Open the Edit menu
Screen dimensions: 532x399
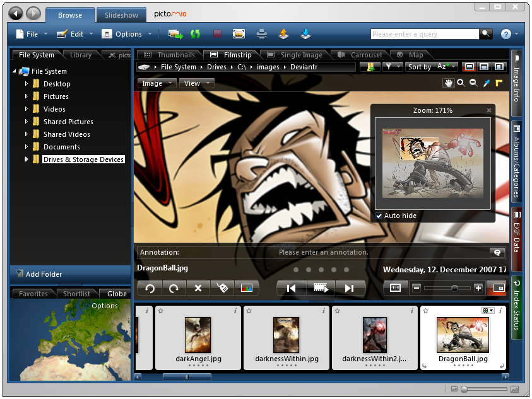[74, 34]
